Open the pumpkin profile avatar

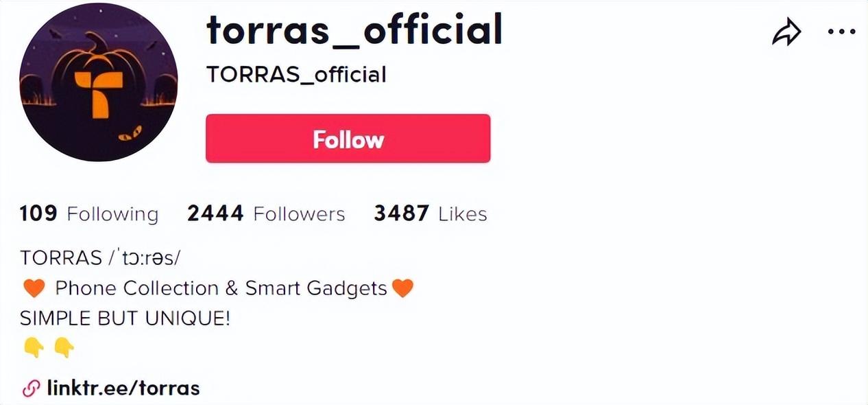click(99, 82)
